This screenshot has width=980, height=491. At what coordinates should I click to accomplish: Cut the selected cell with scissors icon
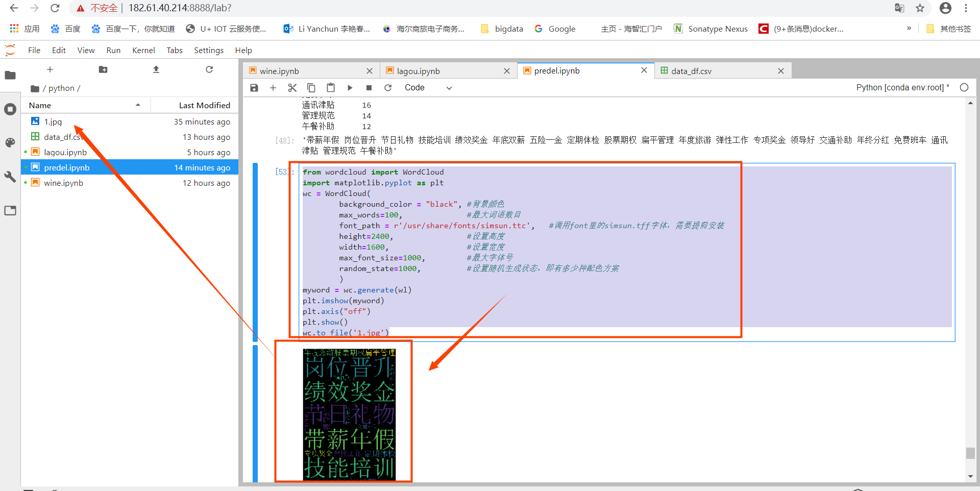point(292,87)
